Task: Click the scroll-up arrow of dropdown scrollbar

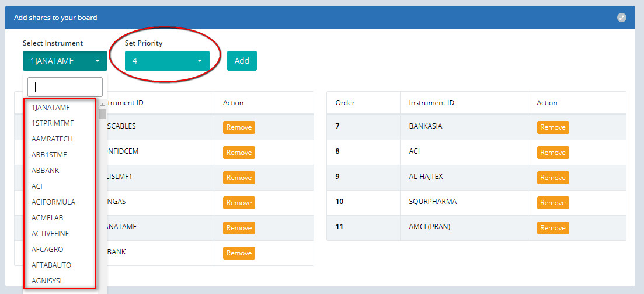Action: click(103, 105)
